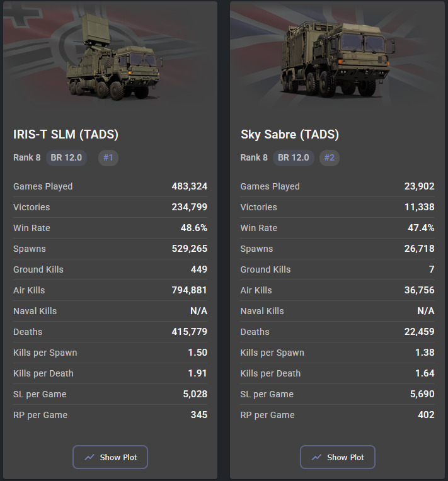Click IRIS-T SLM Games Played value 483,324

coord(189,186)
